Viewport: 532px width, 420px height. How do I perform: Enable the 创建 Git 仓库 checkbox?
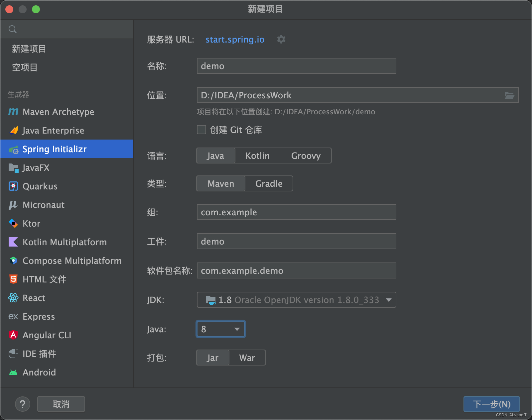click(201, 130)
